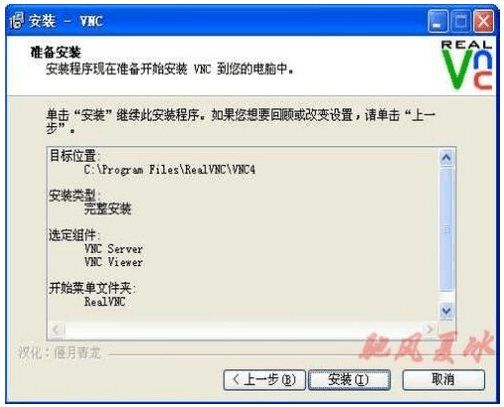The width and height of the screenshot is (504, 407).
Task: Minimize the VNC setup window
Action: 438,21
